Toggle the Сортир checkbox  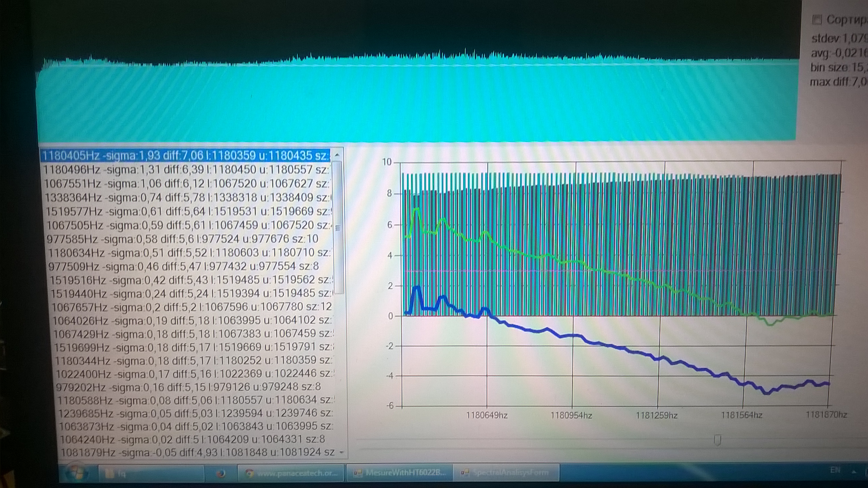(816, 20)
